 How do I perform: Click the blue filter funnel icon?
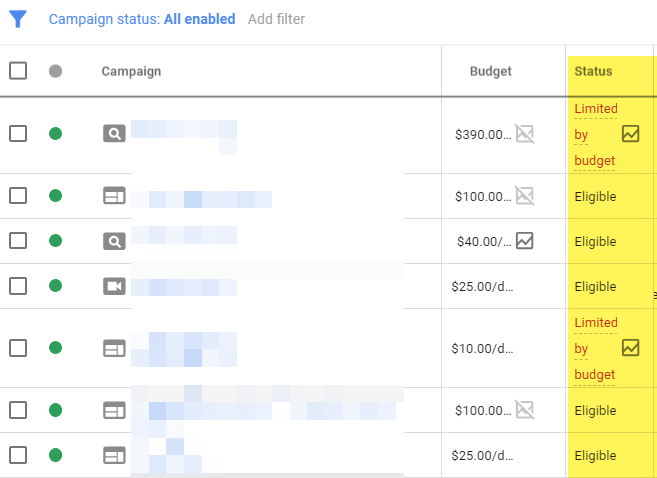point(17,19)
